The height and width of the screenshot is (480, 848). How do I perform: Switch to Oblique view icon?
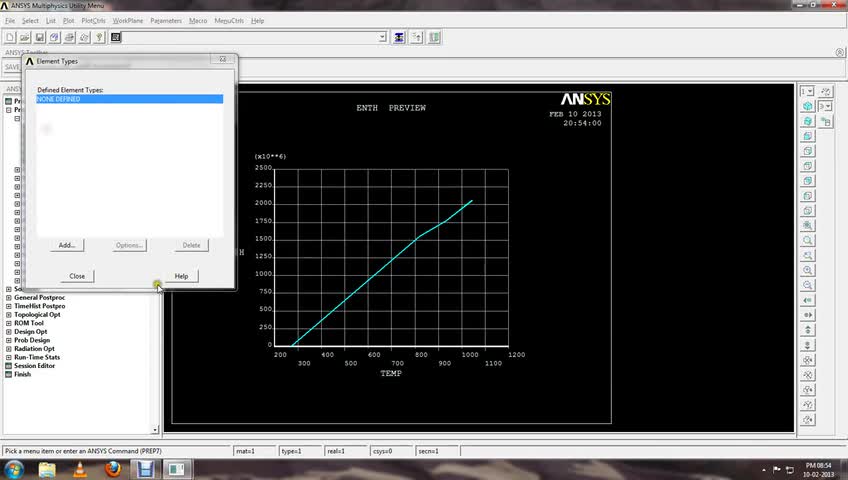pos(807,121)
